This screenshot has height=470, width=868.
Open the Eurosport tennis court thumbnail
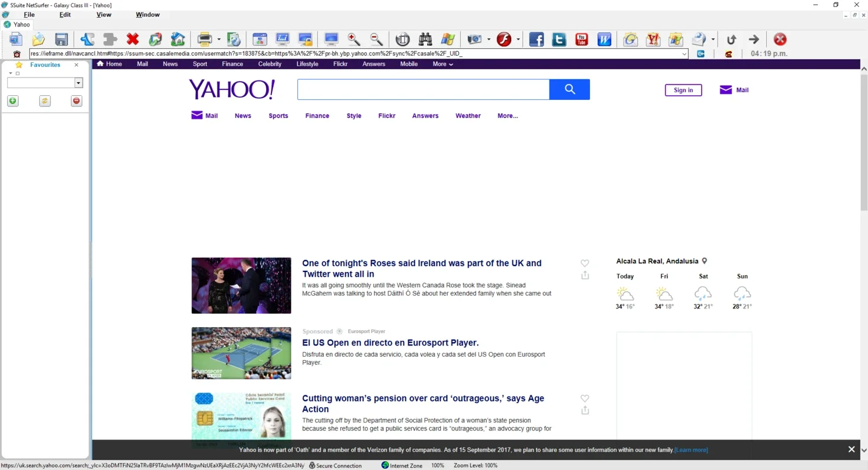click(x=241, y=353)
